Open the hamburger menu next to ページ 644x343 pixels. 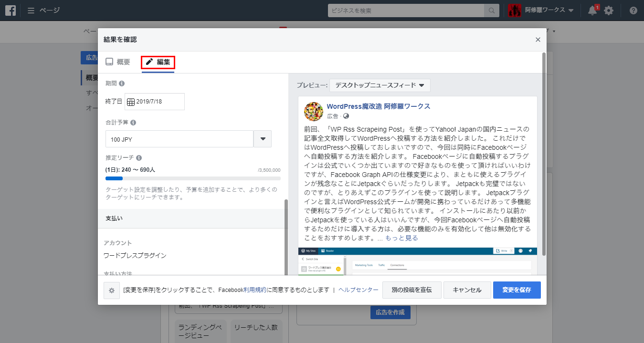31,10
